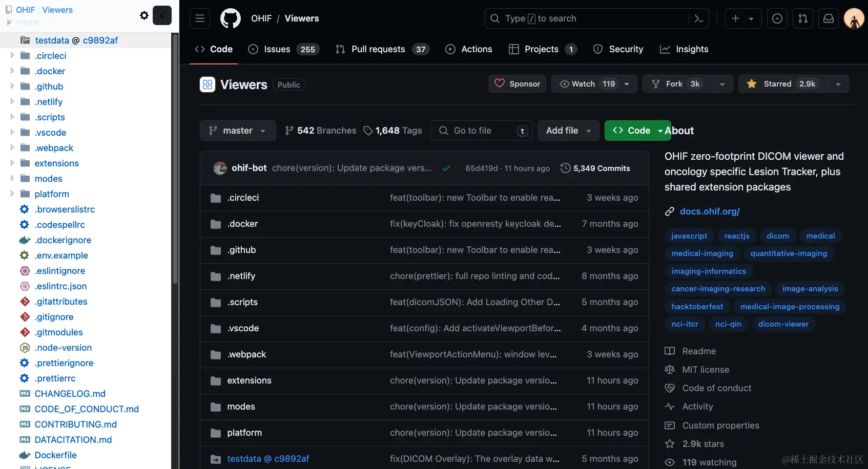Open the Code of conduct link
This screenshot has width=868, height=469.
click(717, 388)
